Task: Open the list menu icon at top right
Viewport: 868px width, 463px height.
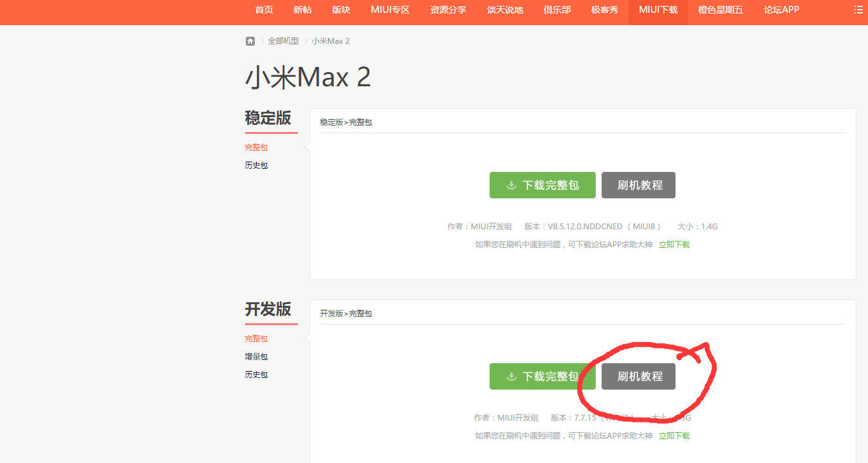Action: [858, 10]
